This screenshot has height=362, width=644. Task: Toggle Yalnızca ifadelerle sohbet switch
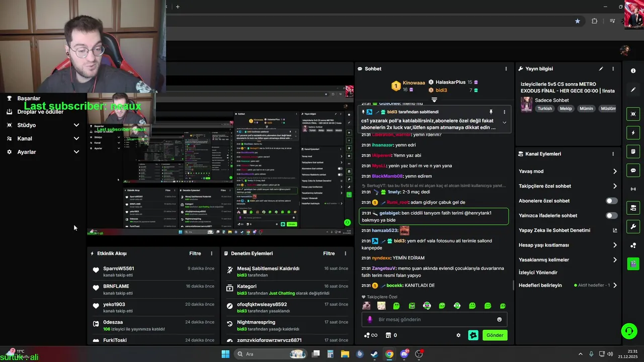tap(611, 215)
